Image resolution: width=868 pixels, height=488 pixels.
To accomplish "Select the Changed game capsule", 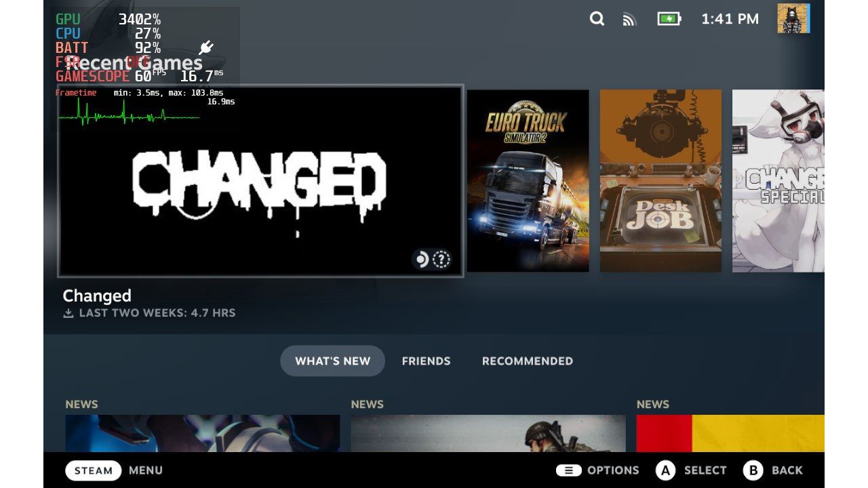I will (260, 181).
